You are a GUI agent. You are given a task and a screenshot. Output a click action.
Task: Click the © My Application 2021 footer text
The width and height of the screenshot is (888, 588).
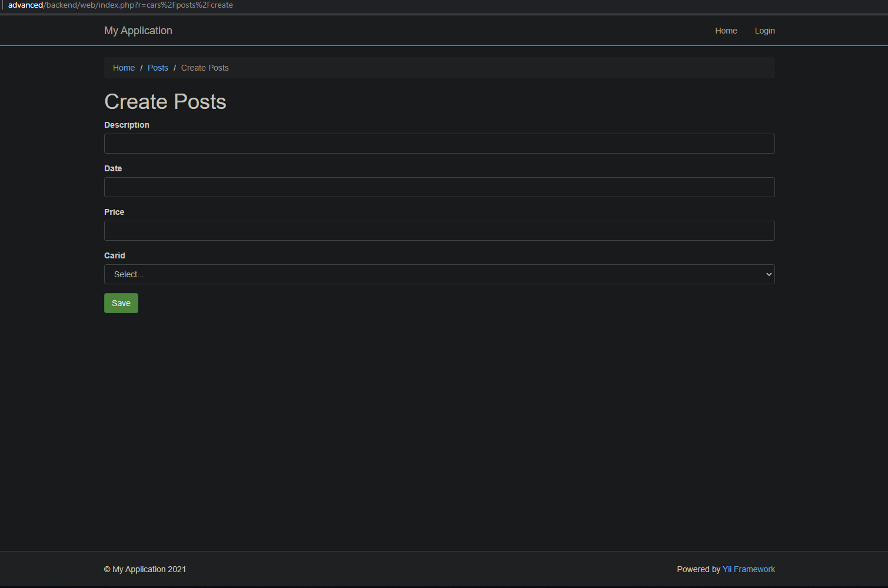[145, 569]
